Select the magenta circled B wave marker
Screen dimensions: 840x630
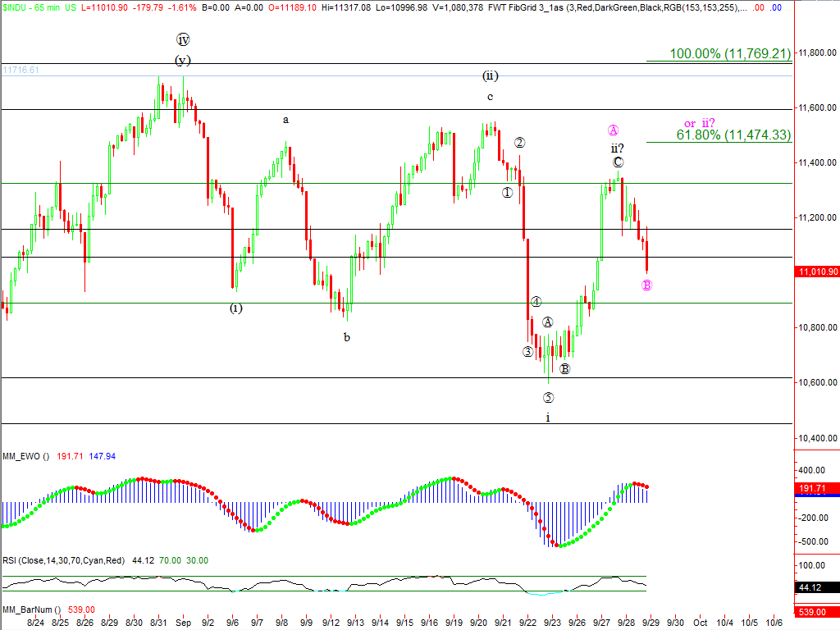[x=646, y=285]
